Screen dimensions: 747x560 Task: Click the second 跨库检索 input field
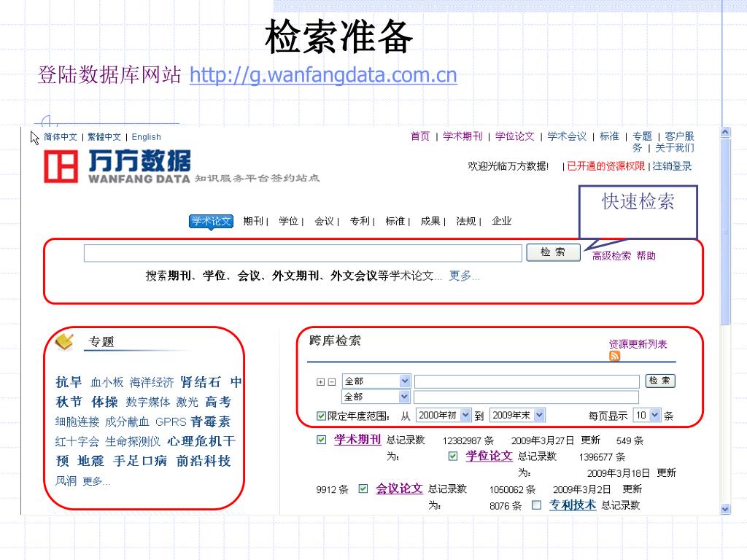pyautogui.click(x=526, y=397)
